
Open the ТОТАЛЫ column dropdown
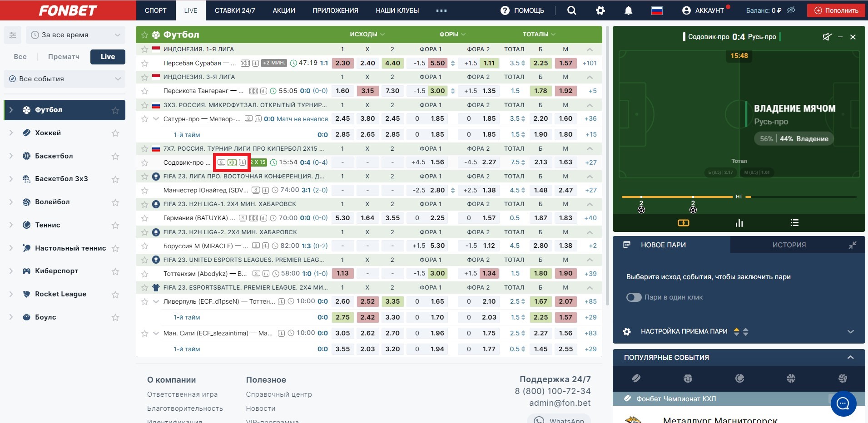point(539,34)
